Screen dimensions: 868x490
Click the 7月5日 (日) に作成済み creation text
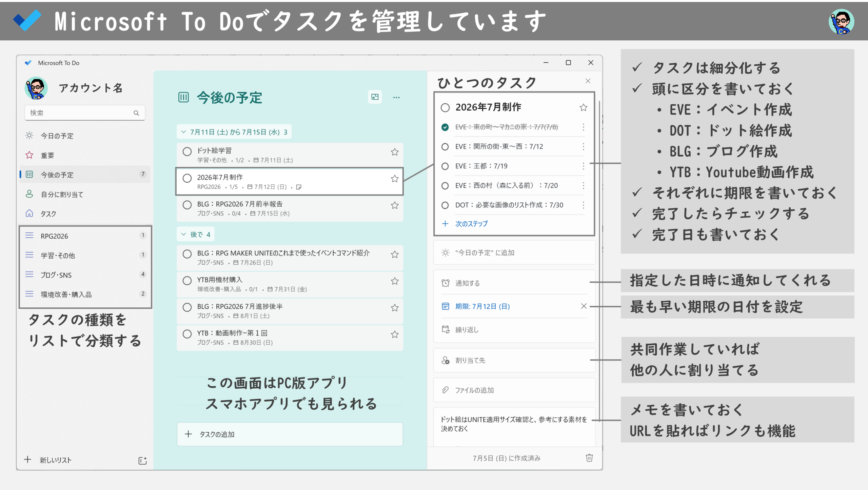tap(507, 458)
